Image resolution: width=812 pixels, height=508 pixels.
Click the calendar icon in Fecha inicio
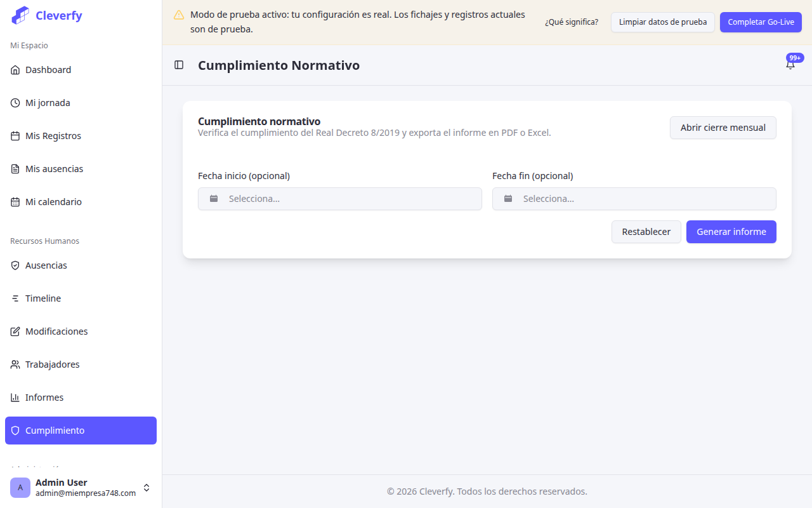tap(214, 198)
